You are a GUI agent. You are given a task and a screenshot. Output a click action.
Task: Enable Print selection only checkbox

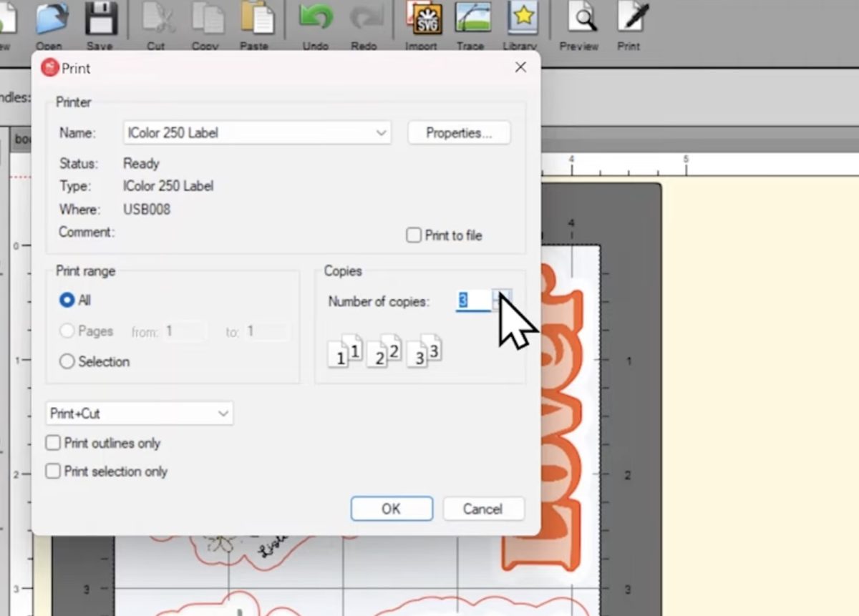(53, 471)
